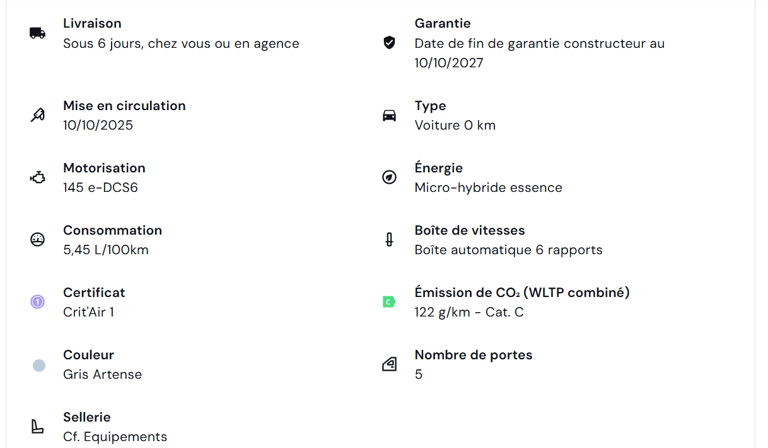
Task: Click the Gris Artense color swatch
Action: click(38, 365)
